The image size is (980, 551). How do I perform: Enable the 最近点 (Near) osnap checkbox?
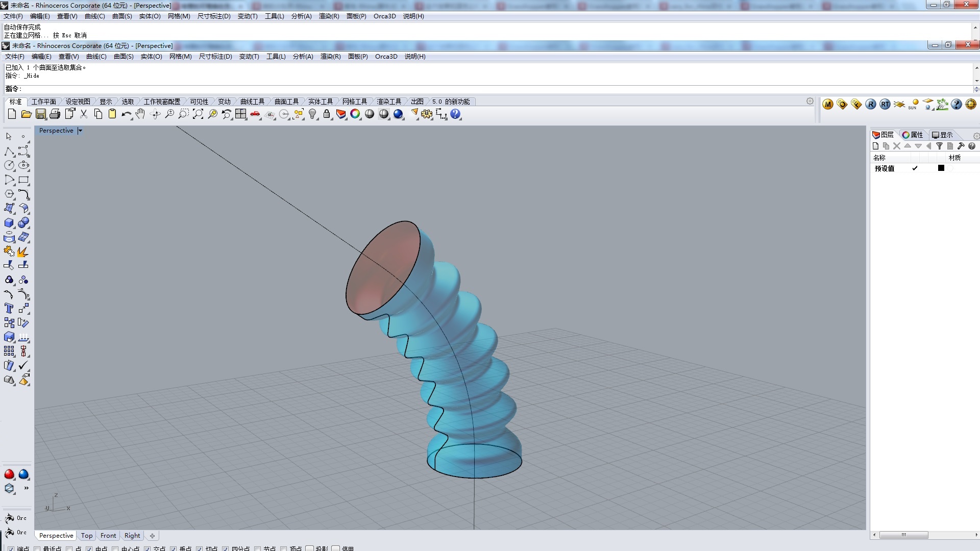(x=37, y=549)
